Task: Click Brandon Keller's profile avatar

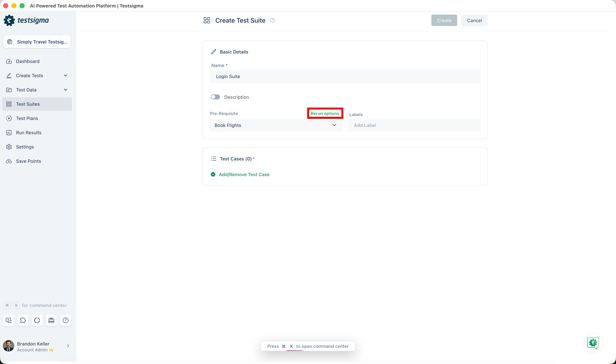Action: [x=9, y=346]
